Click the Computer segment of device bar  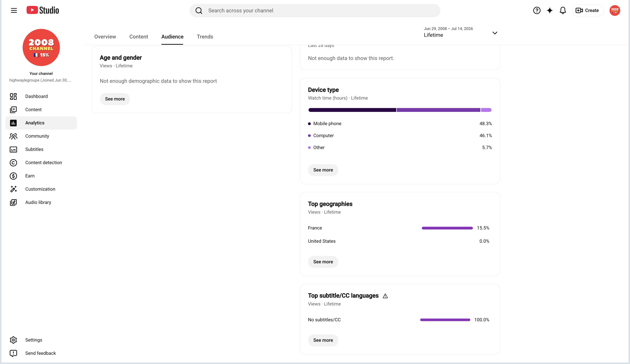coord(438,110)
